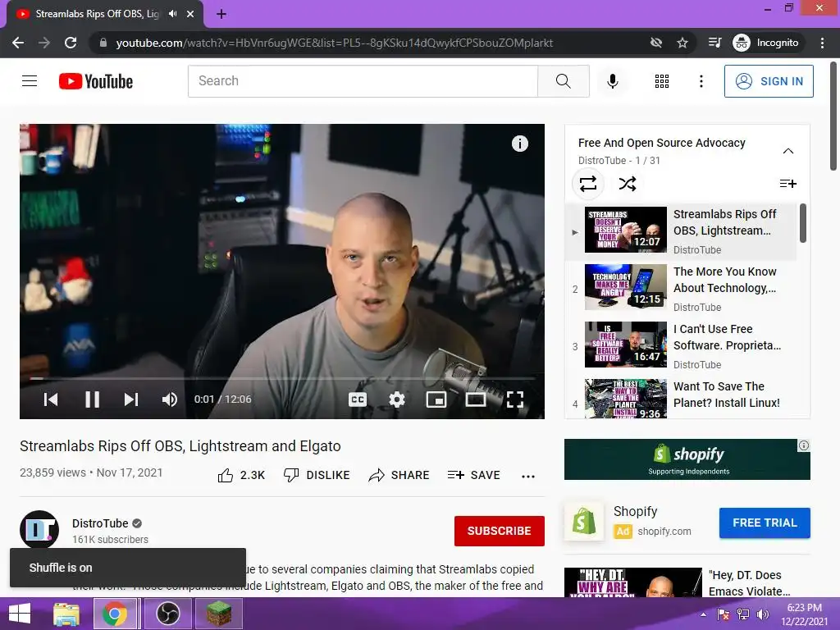
Task: Click the search magnifier button
Action: [x=563, y=81]
